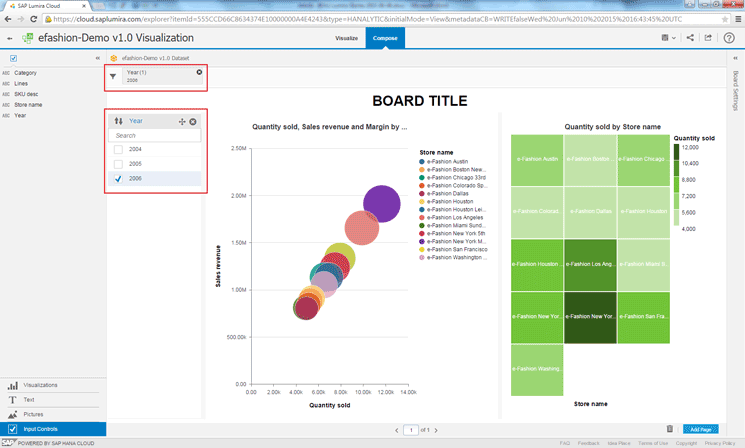The image size is (745, 448).
Task: Check the 2004 year checkbox
Action: [x=119, y=148]
